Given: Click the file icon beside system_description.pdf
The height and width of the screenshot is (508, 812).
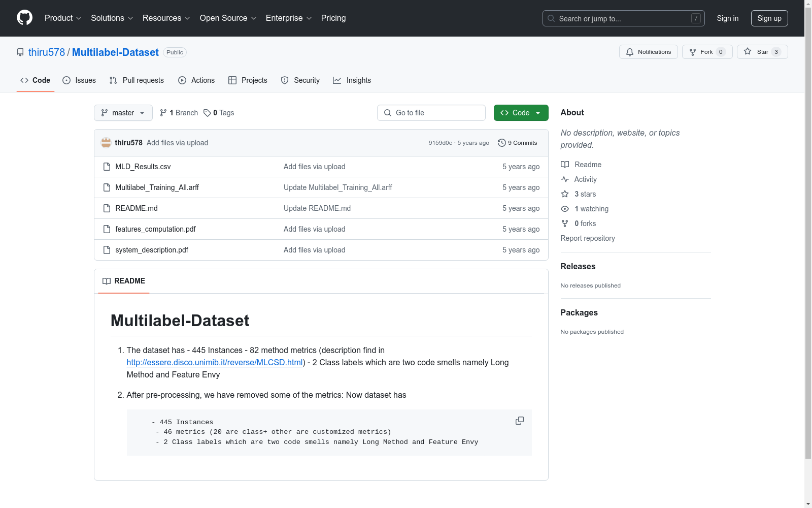Looking at the screenshot, I should (107, 250).
